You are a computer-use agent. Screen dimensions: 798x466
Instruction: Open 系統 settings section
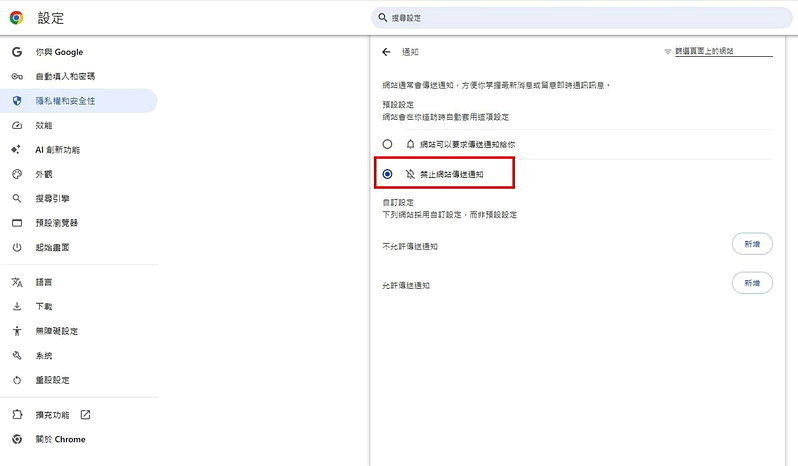[x=79, y=355]
